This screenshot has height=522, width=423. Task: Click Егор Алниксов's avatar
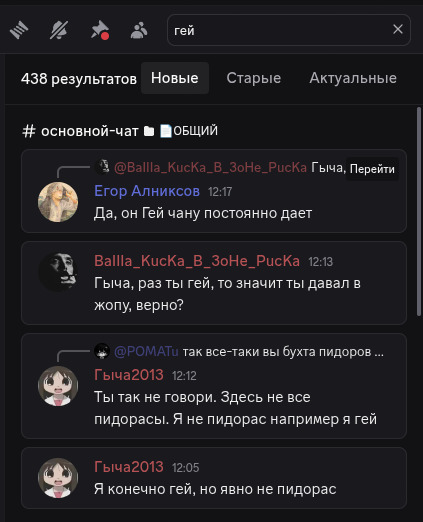tap(58, 202)
